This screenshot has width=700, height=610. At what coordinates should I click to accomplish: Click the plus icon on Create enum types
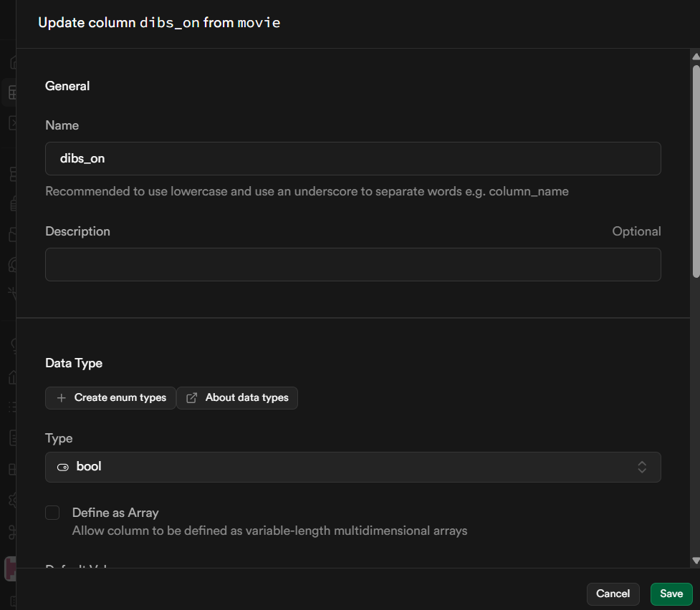[x=62, y=398]
